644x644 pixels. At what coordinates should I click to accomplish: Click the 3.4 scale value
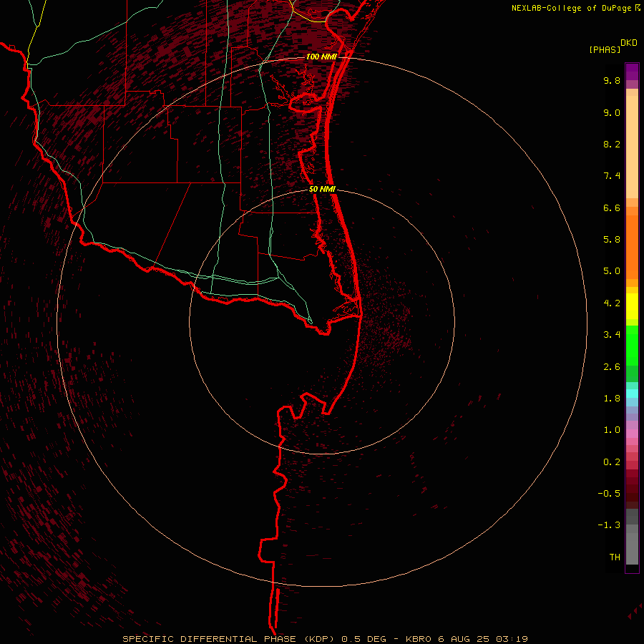click(x=612, y=335)
